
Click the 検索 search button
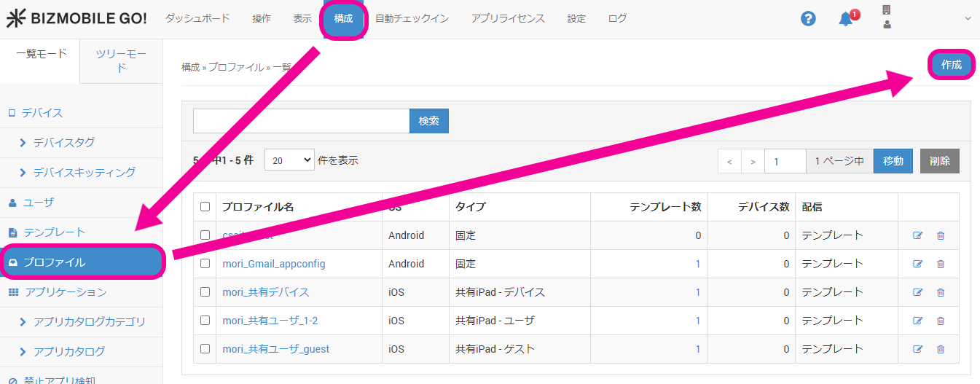[x=428, y=121]
